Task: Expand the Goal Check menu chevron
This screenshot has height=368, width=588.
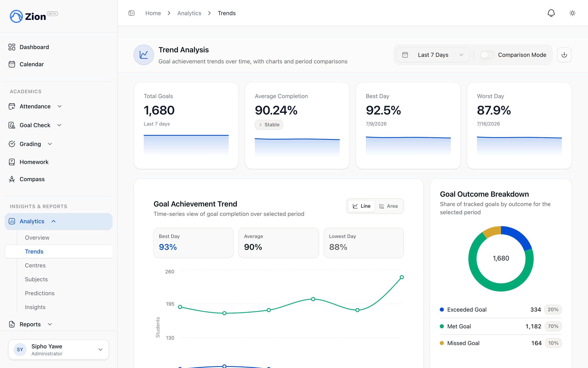Action: [x=59, y=125]
